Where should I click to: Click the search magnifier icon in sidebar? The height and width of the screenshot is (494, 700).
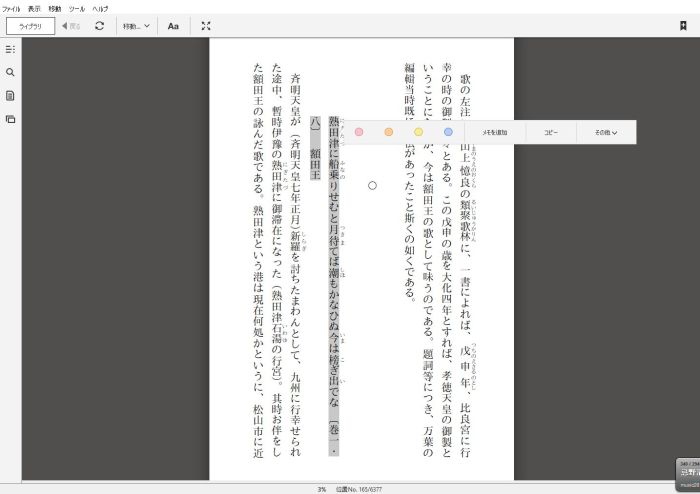[x=10, y=73]
